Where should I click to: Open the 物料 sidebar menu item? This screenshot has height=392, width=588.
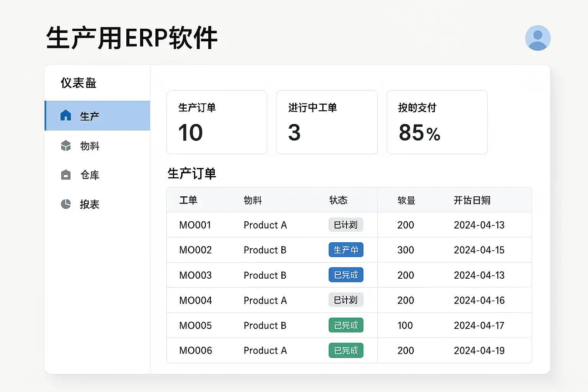(x=90, y=146)
